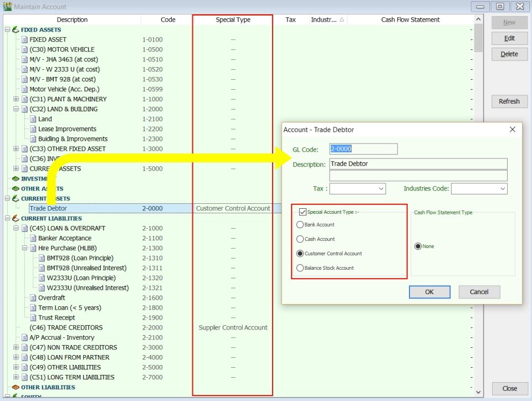Choose the Balance Stock Account radio option
The height and width of the screenshot is (401, 532).
300,268
